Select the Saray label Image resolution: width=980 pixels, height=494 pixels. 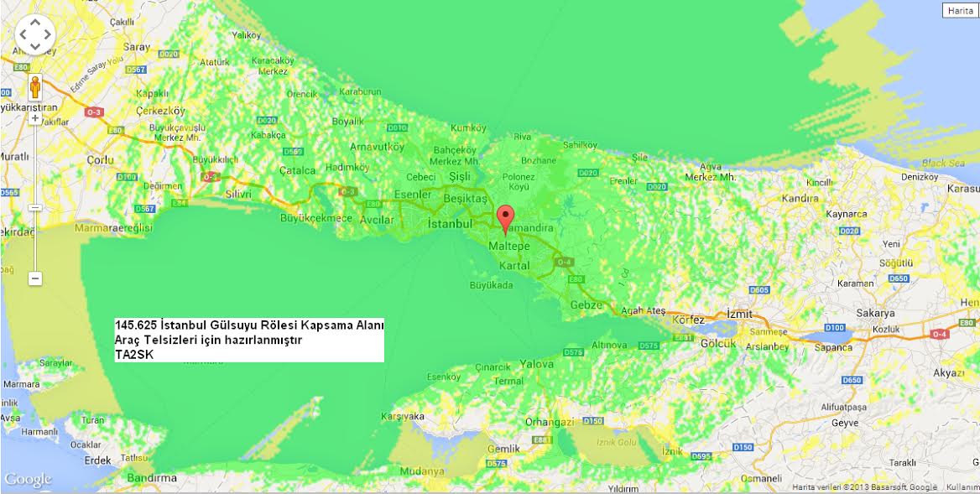(x=138, y=48)
